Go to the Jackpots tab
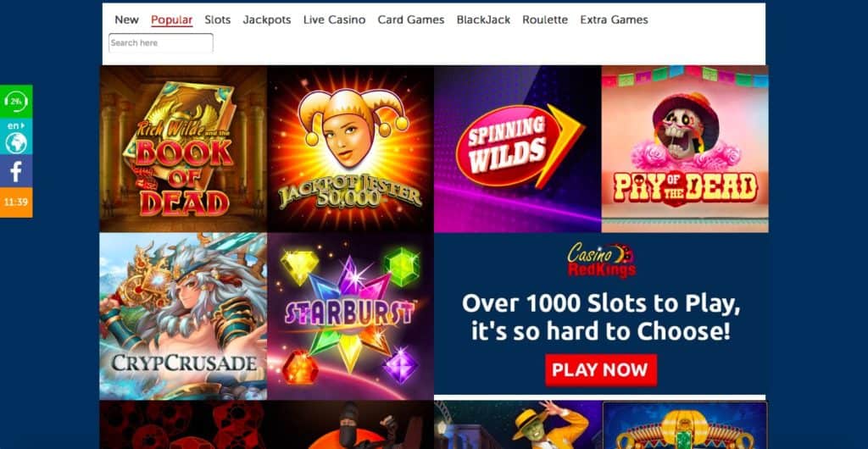 tap(267, 19)
